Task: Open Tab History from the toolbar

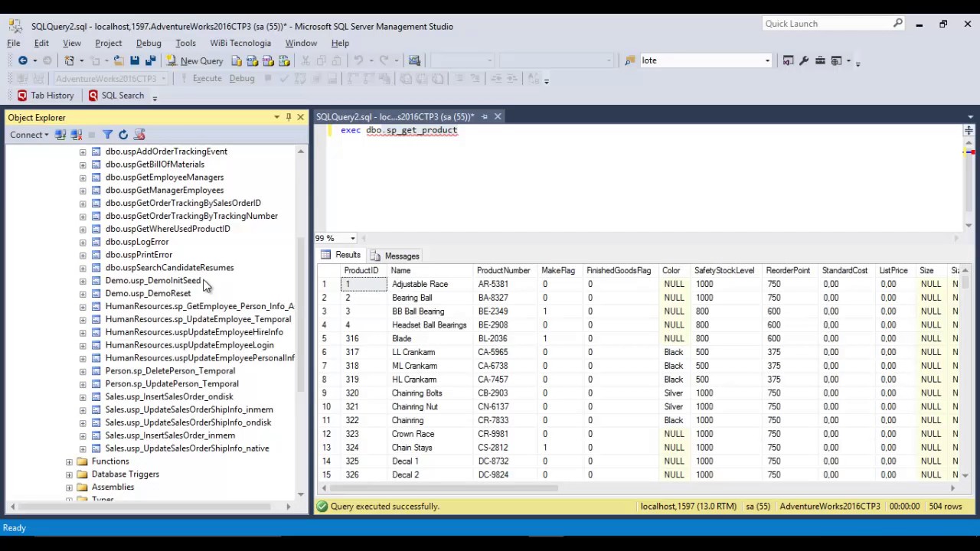Action: pyautogui.click(x=45, y=96)
